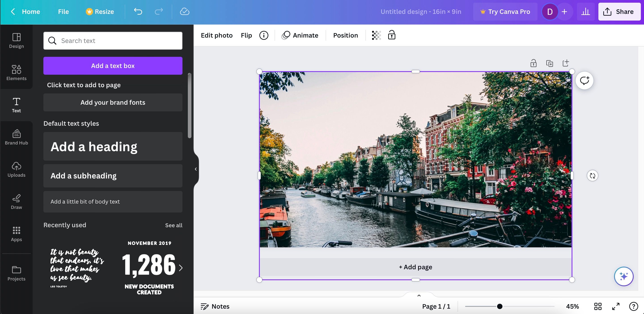Click Add a text box
The image size is (644, 314).
[113, 66]
